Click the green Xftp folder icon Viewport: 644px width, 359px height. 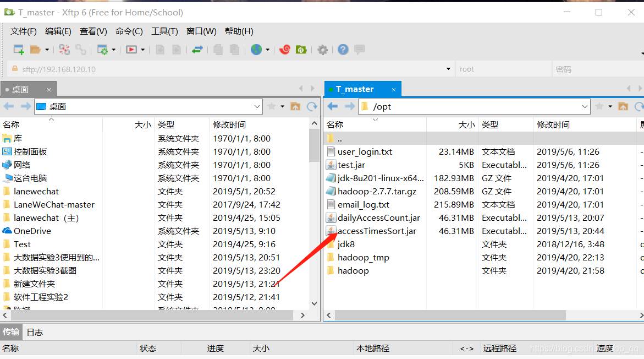pos(301,50)
